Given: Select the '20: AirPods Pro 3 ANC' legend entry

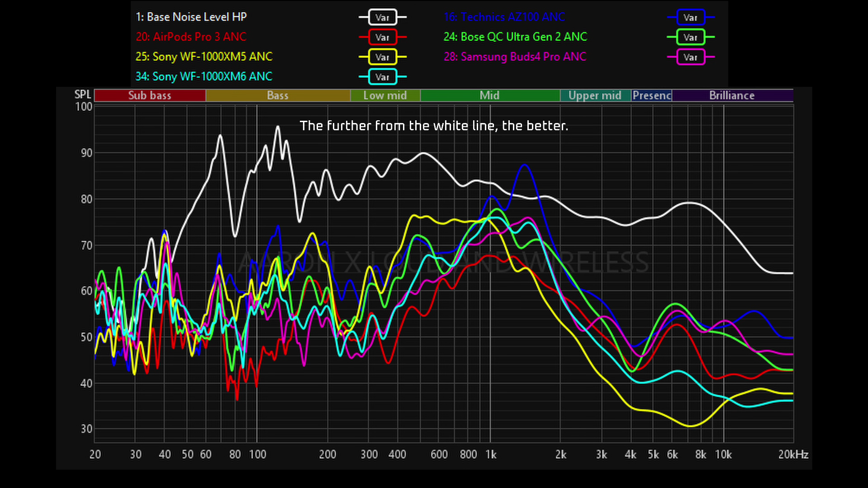Looking at the screenshot, I should coord(191,37).
